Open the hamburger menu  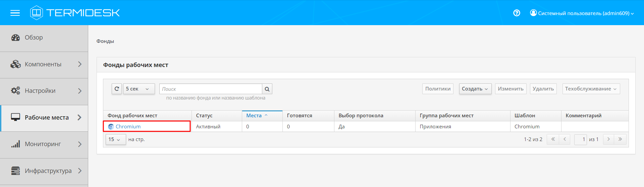pyautogui.click(x=15, y=13)
